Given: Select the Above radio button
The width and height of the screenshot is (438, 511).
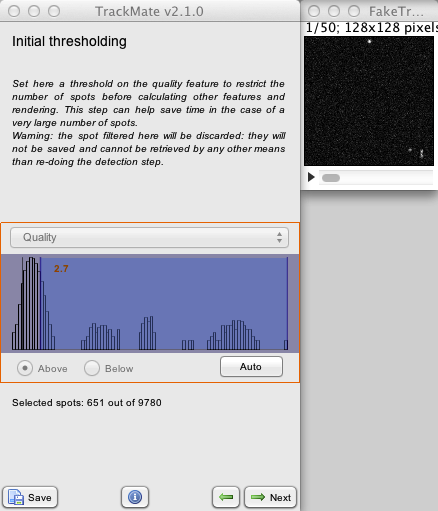Looking at the screenshot, I should pyautogui.click(x=25, y=368).
